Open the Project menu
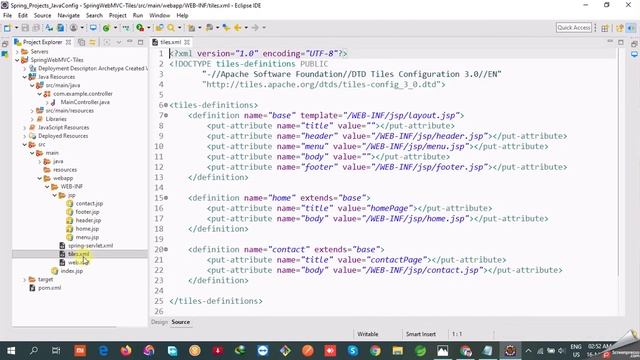Screen dimensions: 640x360 [x=118, y=16]
